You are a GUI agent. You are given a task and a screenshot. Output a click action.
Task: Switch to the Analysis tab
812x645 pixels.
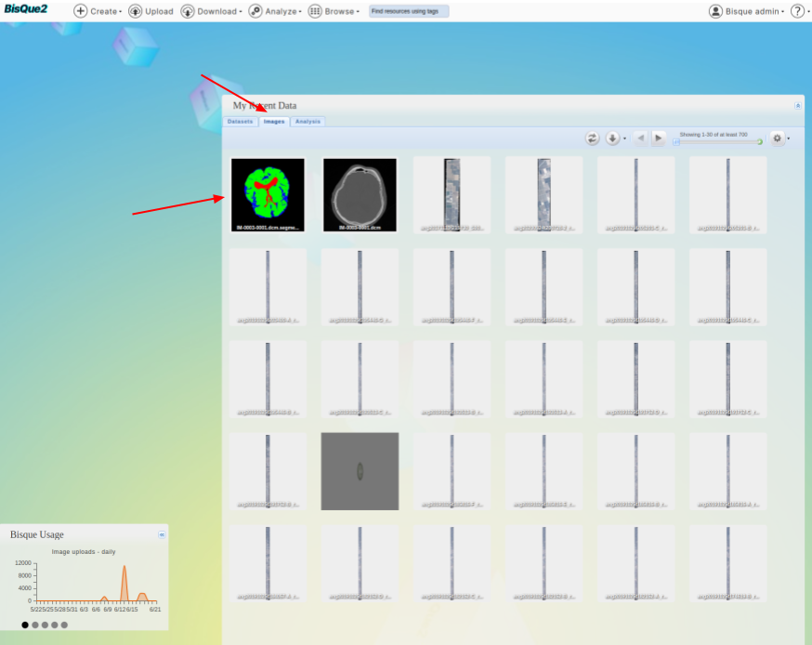[x=308, y=122]
